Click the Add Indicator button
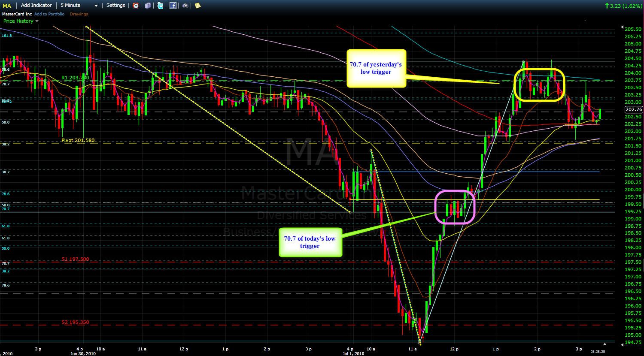The image size is (644, 356). (x=36, y=6)
